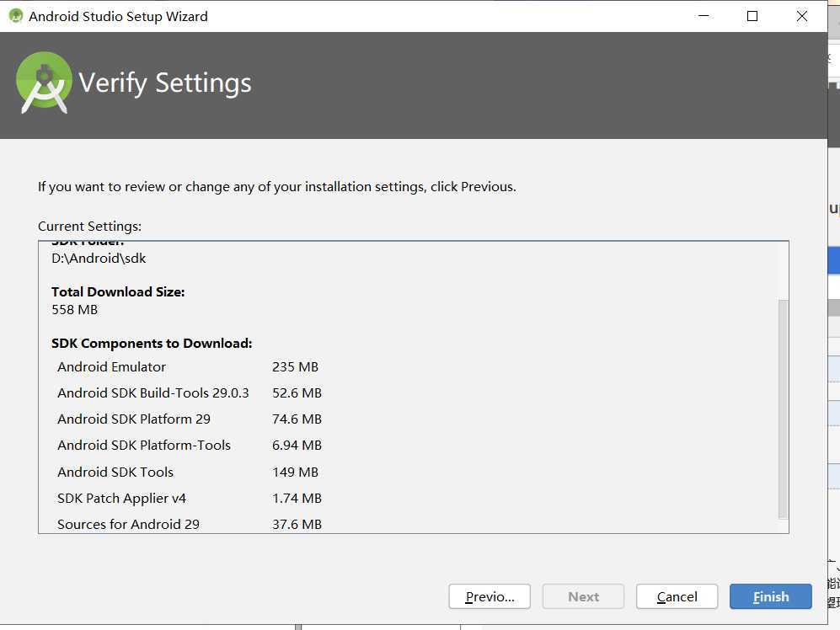Click the Finish button
The height and width of the screenshot is (630, 840).
pos(770,596)
